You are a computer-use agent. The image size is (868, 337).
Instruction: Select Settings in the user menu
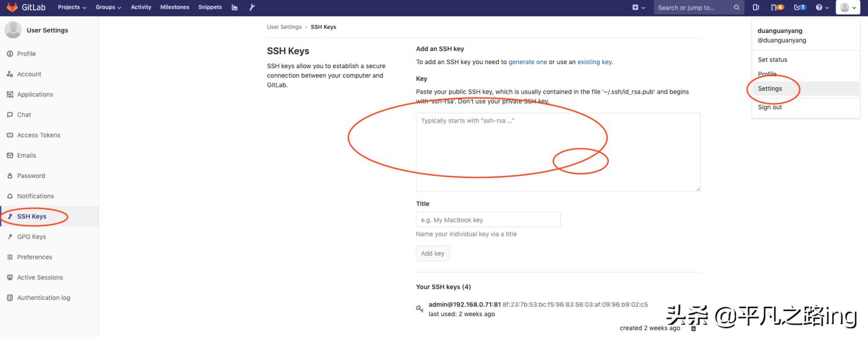coord(770,88)
